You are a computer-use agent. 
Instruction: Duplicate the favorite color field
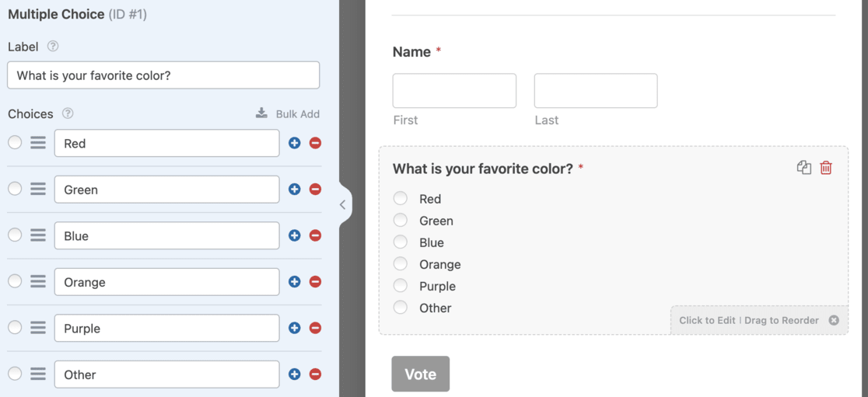click(x=804, y=168)
